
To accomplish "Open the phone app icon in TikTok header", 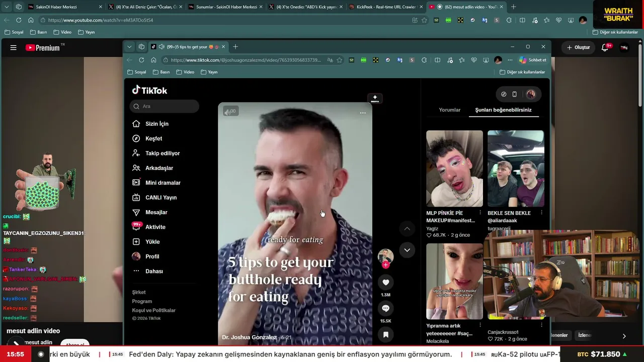I will click(x=514, y=94).
